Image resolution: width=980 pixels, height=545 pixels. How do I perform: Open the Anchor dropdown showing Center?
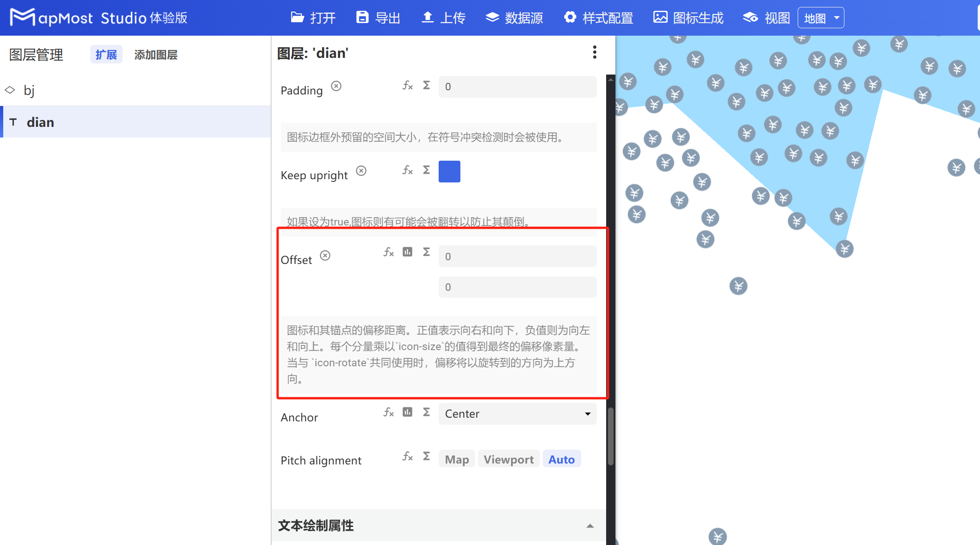(517, 413)
